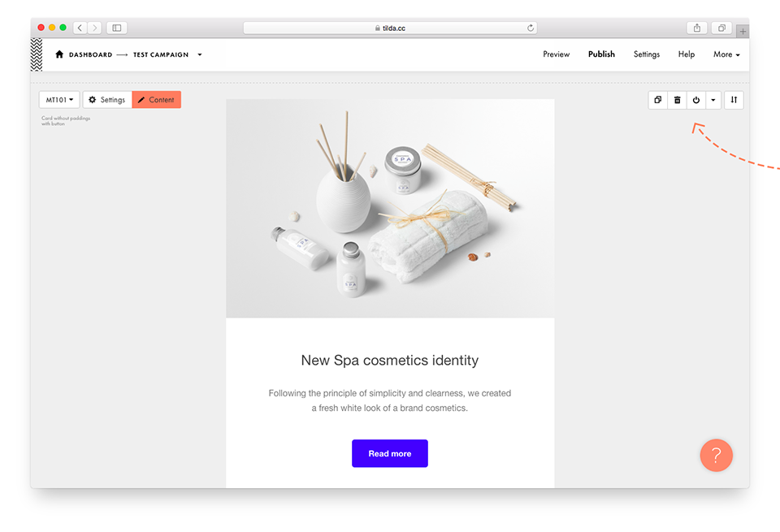Delete the block using the trash icon
This screenshot has height=532, width=780.
tap(677, 100)
